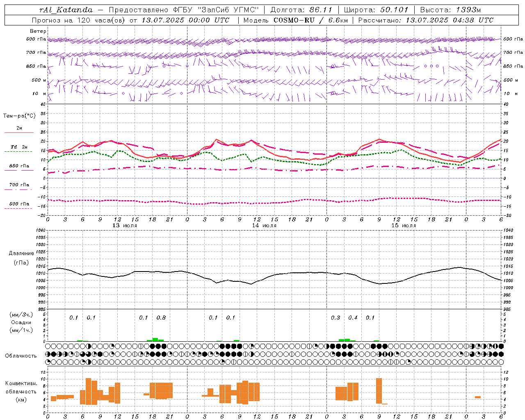Image resolution: width=525 pixels, height=420 pixels.
Task: Click the tallest orange convective bar on 15 июля
Action: click(379, 391)
